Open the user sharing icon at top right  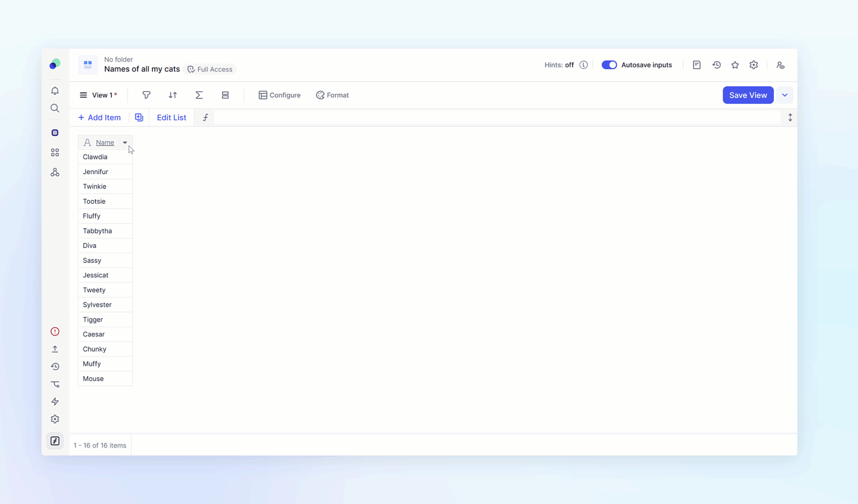coord(780,65)
